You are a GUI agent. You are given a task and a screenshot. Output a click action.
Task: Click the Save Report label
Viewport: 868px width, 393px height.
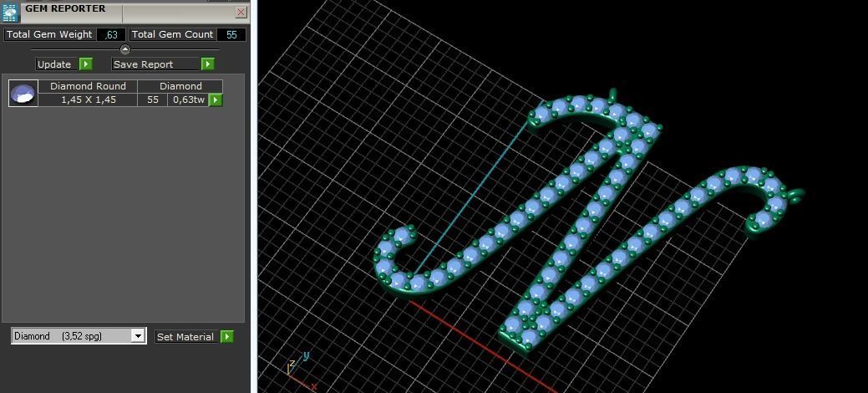155,64
